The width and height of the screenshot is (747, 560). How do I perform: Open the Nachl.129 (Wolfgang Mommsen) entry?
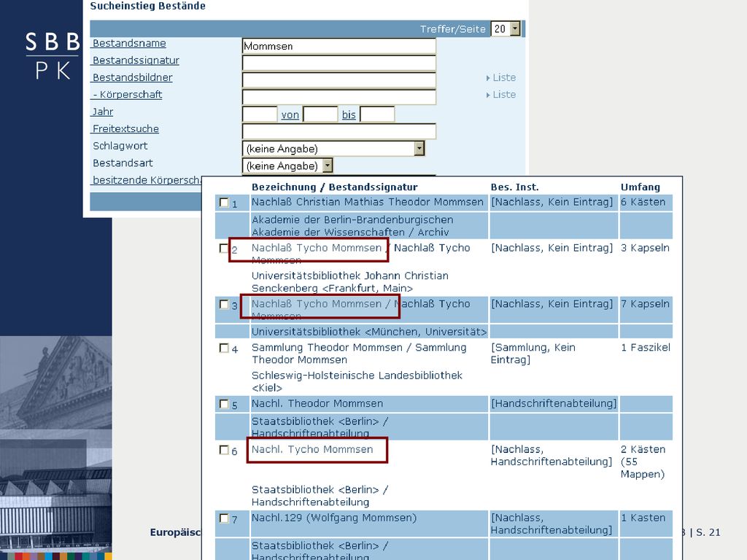(334, 518)
